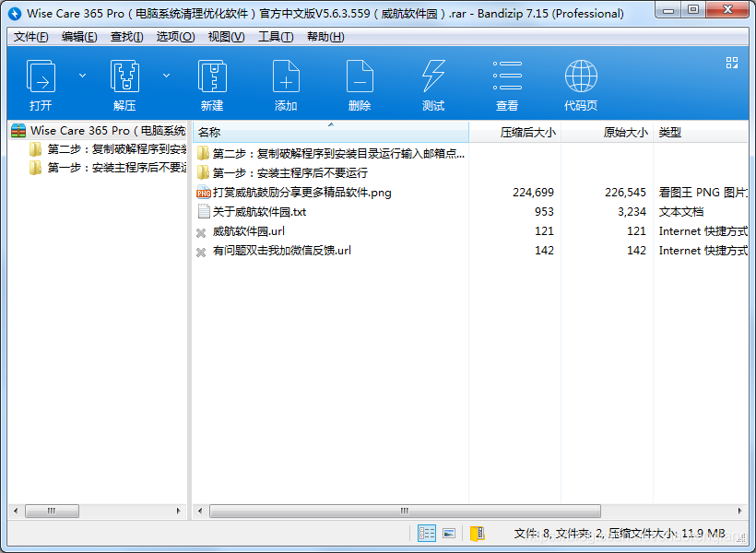Click the View (查看) list icon

[507, 76]
